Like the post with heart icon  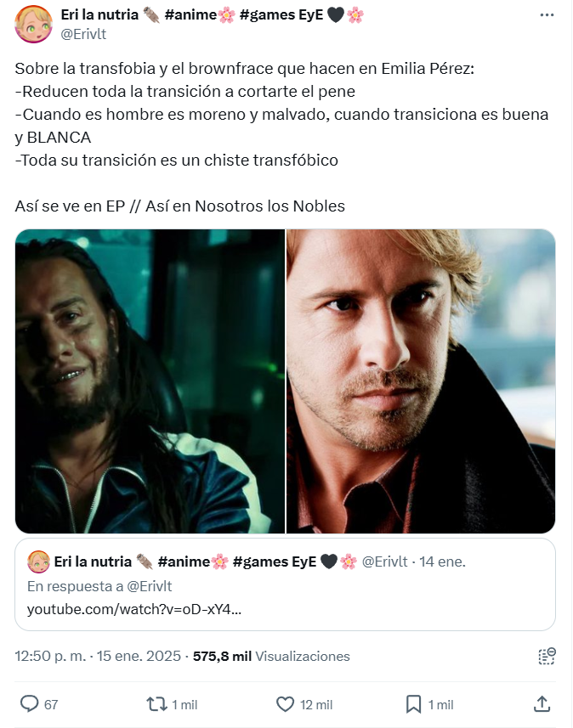pyautogui.click(x=286, y=704)
